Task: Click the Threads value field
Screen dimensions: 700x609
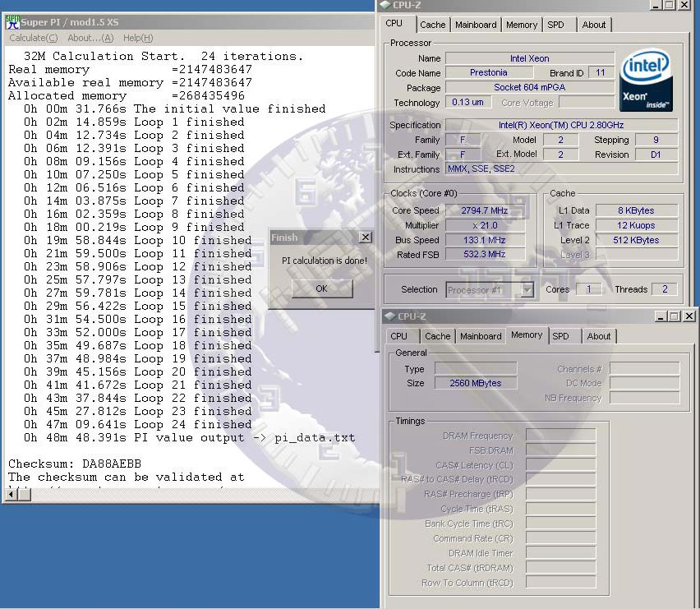Action: tap(665, 289)
